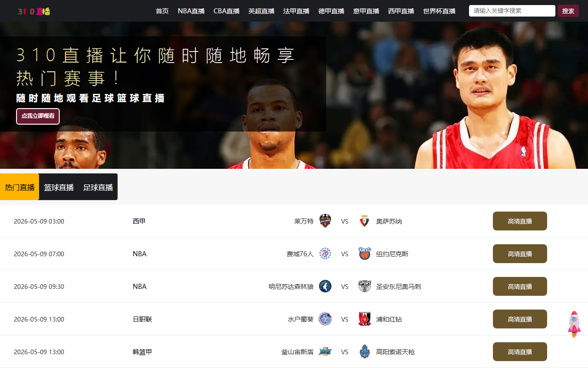Viewport: 588px width, 368px height.
Task: Click the 点我立即观看 banner button
Action: [38, 116]
